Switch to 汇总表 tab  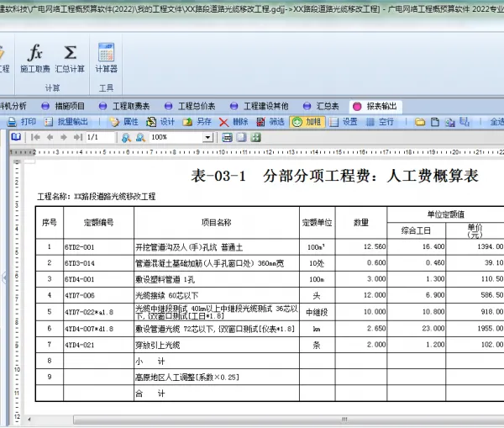point(321,106)
